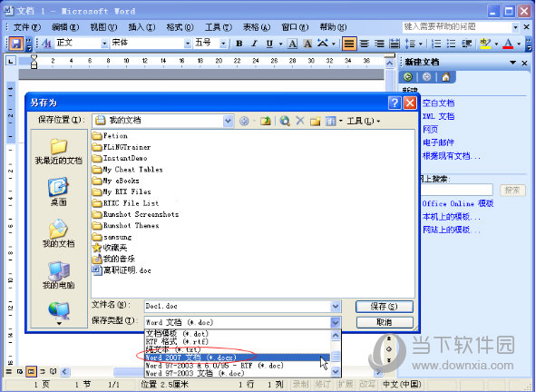Click the XML 文档 link
536x392 pixels.
click(x=439, y=116)
